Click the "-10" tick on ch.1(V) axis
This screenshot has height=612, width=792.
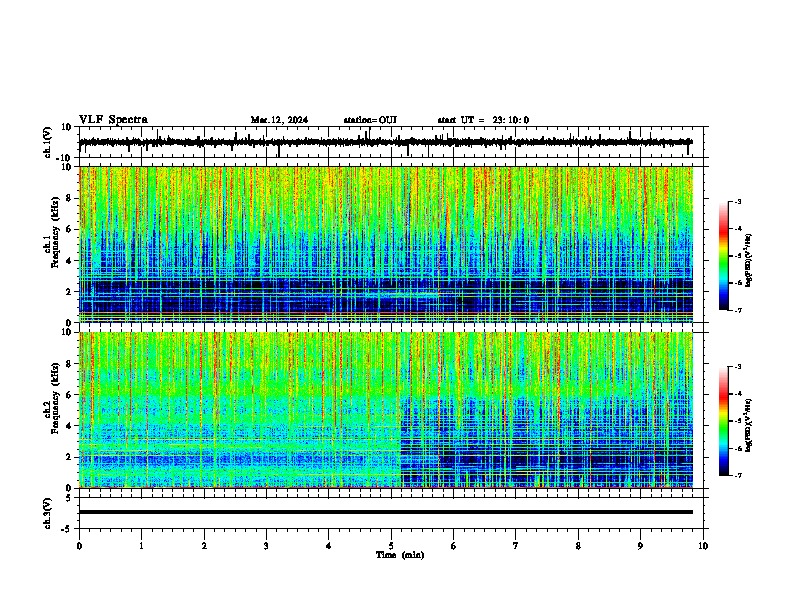(64, 158)
